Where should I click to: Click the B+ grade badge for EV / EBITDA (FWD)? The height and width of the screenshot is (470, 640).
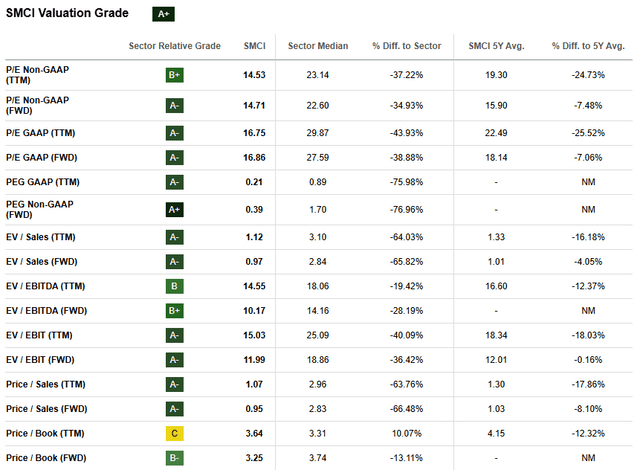(x=175, y=310)
